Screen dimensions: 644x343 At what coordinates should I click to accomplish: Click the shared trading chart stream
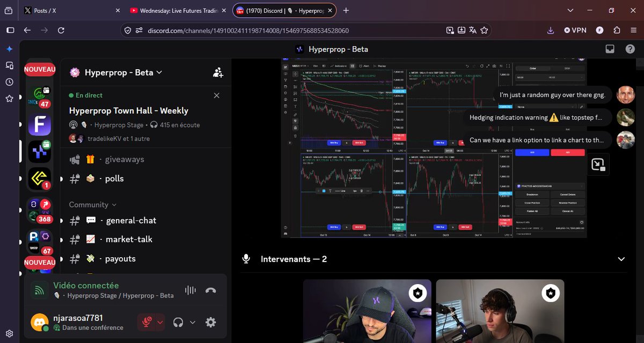(434, 148)
